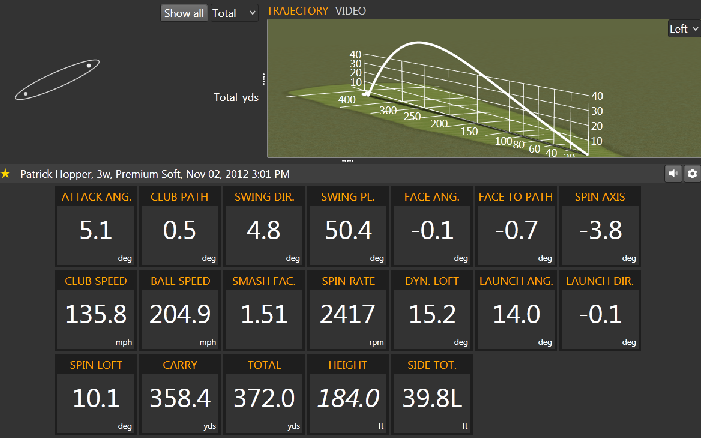
Task: Select the shot dispersion ellipse
Action: click(x=57, y=80)
